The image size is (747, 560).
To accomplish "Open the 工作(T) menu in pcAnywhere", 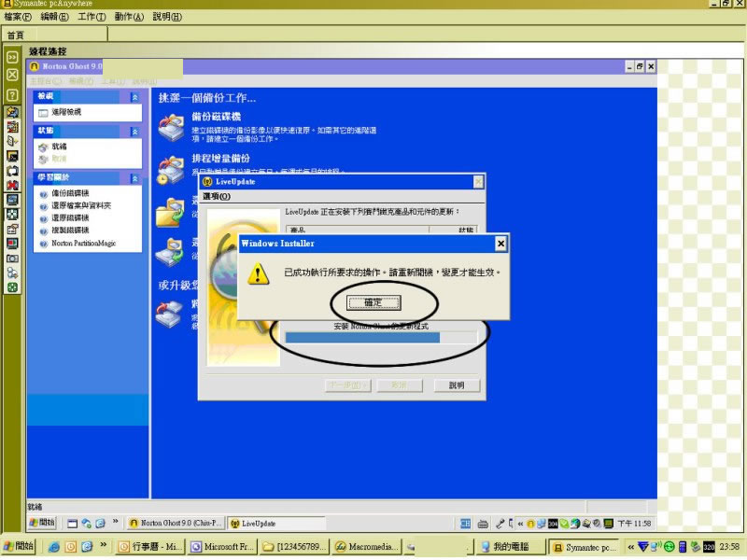I will (x=92, y=17).
